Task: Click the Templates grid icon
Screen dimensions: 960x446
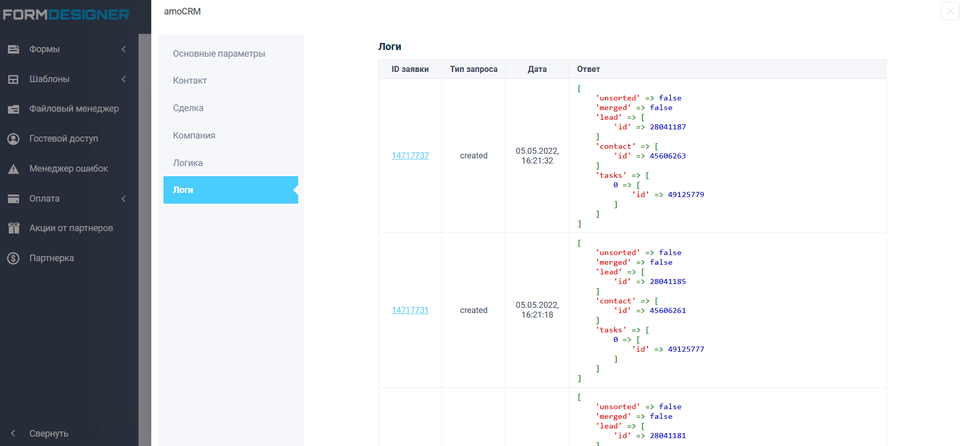Action: 14,79
